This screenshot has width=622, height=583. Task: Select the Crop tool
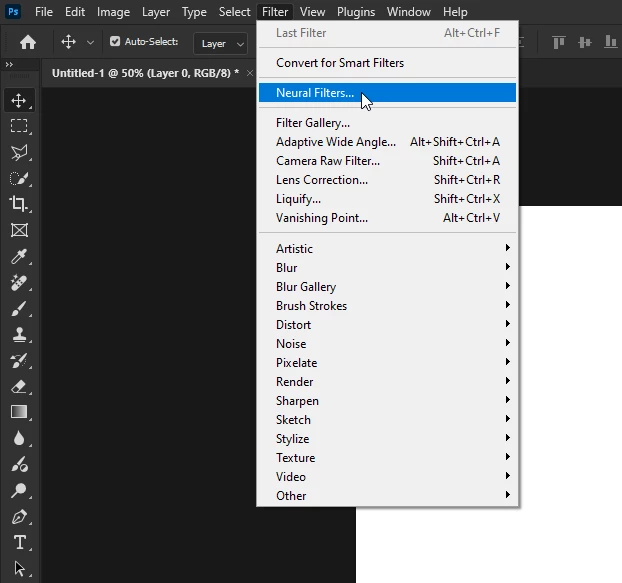[x=19, y=203]
